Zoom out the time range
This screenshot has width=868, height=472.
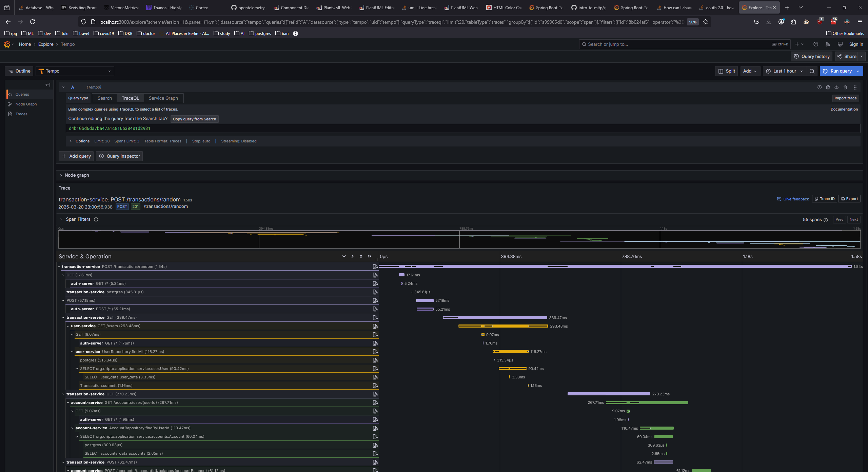(x=812, y=71)
